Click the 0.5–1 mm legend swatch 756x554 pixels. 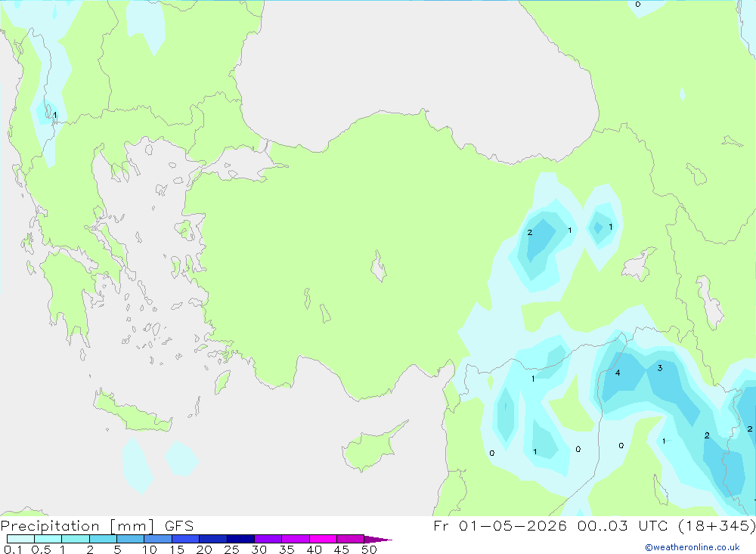[x=48, y=539]
